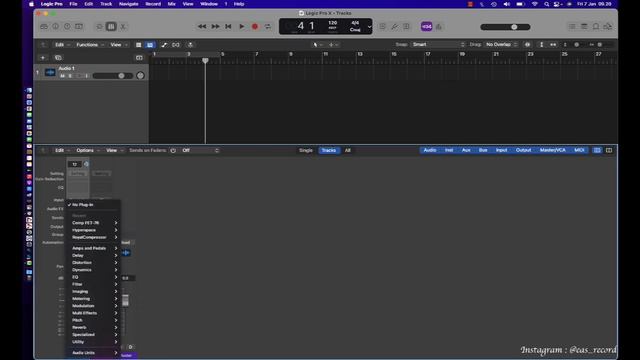Open the Tracks area View menu
Viewport: 640px width, 360px height.
tap(119, 44)
